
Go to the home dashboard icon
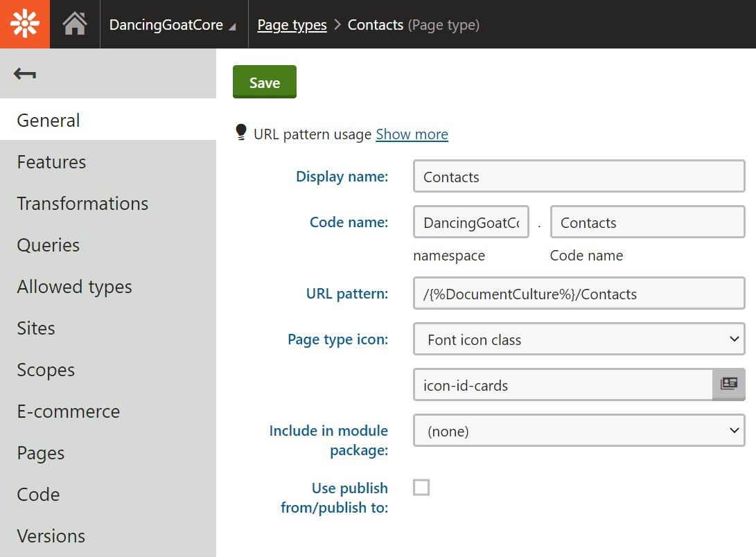tap(75, 24)
